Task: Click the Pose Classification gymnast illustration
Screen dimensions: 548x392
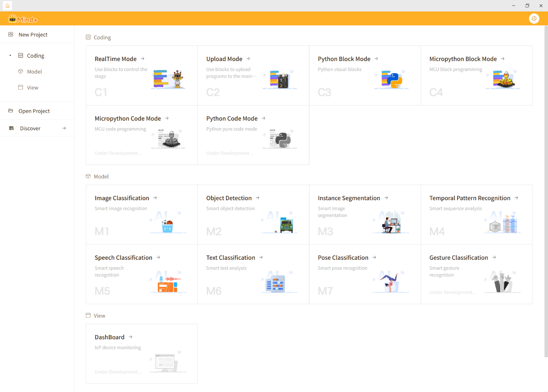Action: coord(390,282)
